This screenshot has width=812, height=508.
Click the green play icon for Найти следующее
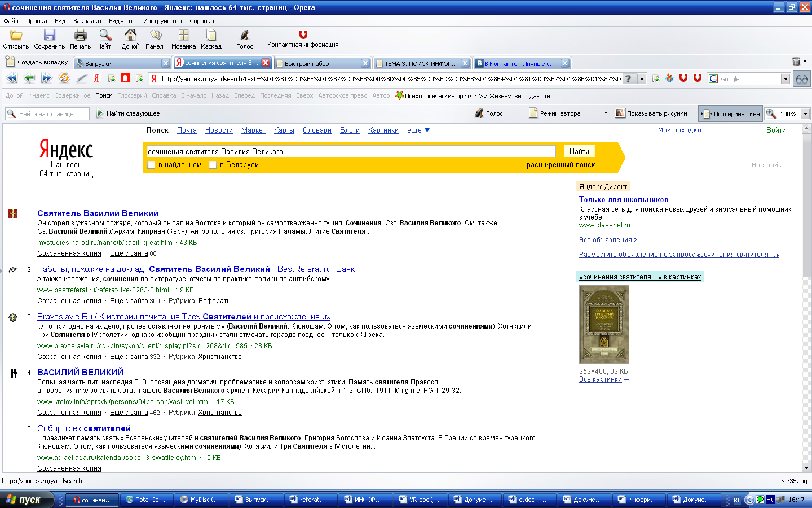[x=100, y=113]
